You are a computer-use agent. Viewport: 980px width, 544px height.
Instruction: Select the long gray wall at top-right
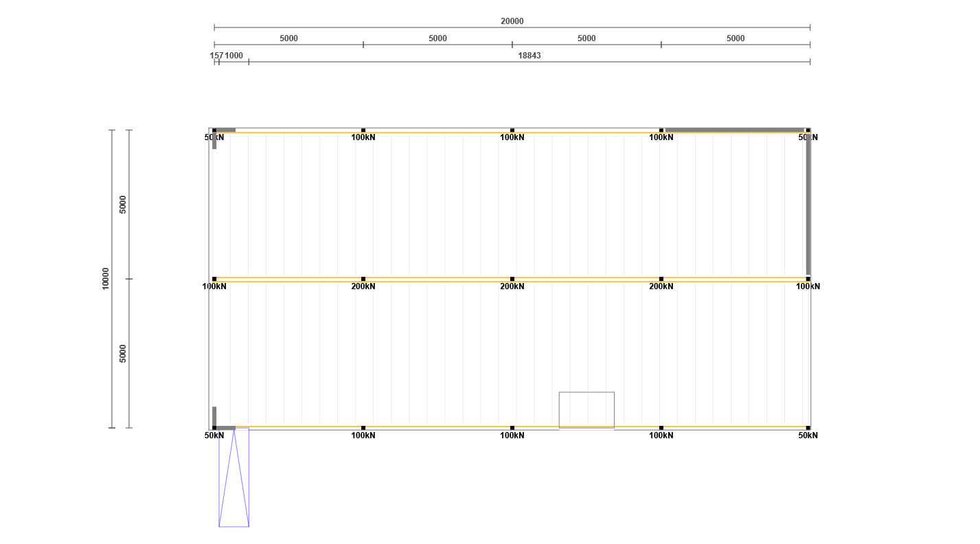[734, 130]
